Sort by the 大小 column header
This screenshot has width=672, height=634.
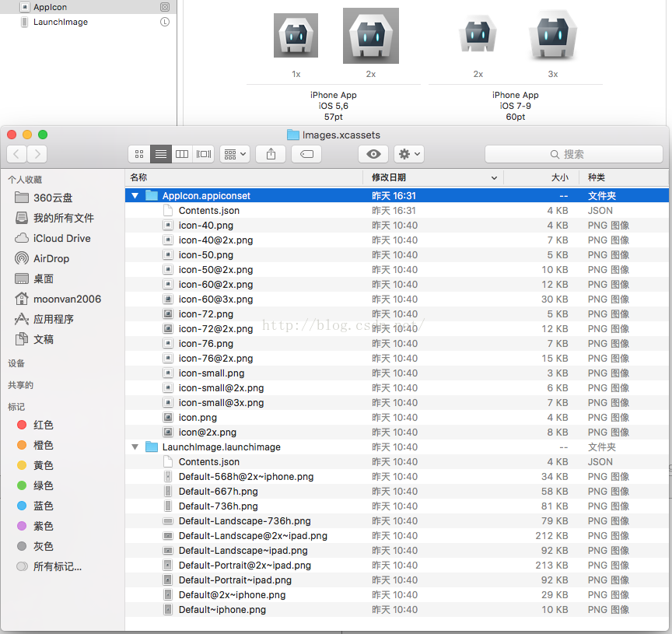(541, 177)
